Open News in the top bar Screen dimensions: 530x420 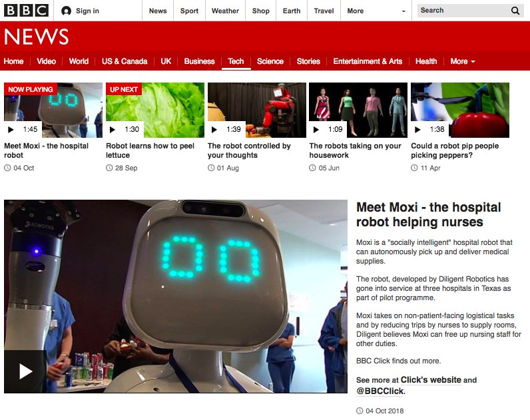pos(158,11)
